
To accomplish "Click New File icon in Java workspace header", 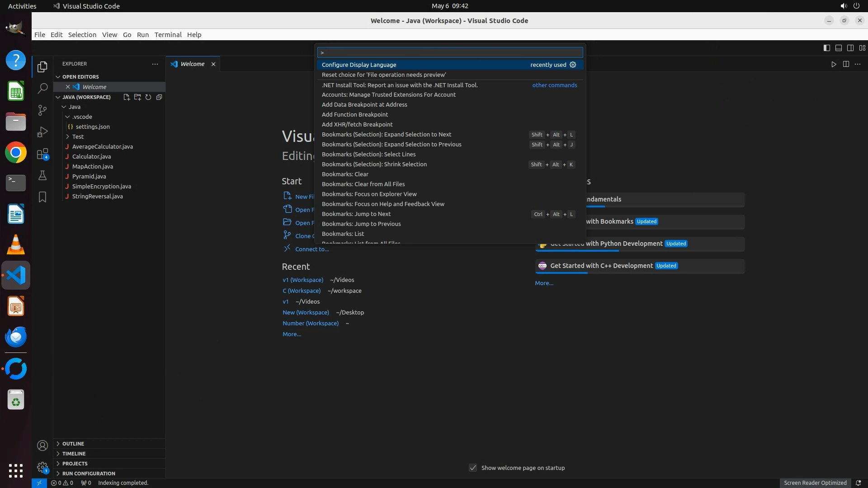I will (x=127, y=97).
